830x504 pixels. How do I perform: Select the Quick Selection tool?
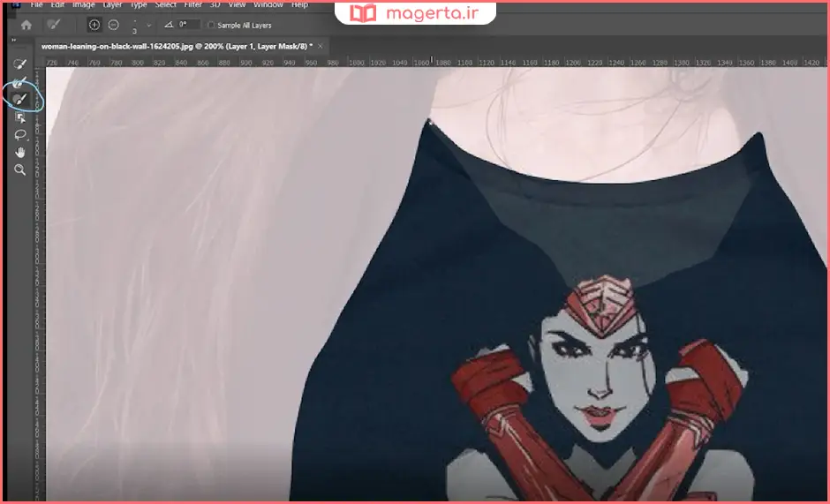19,64
